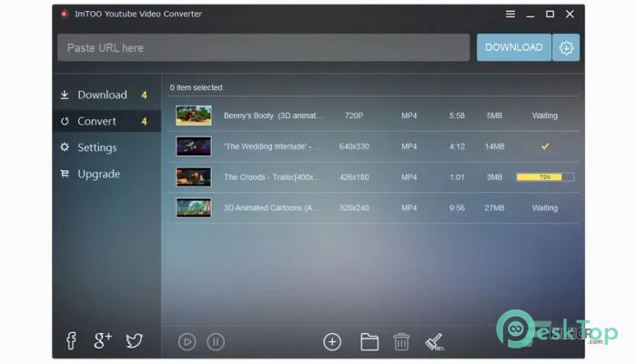Viewport: 637px width, 364px height.
Task: Click the Convert sidebar refresh icon
Action: 65,121
